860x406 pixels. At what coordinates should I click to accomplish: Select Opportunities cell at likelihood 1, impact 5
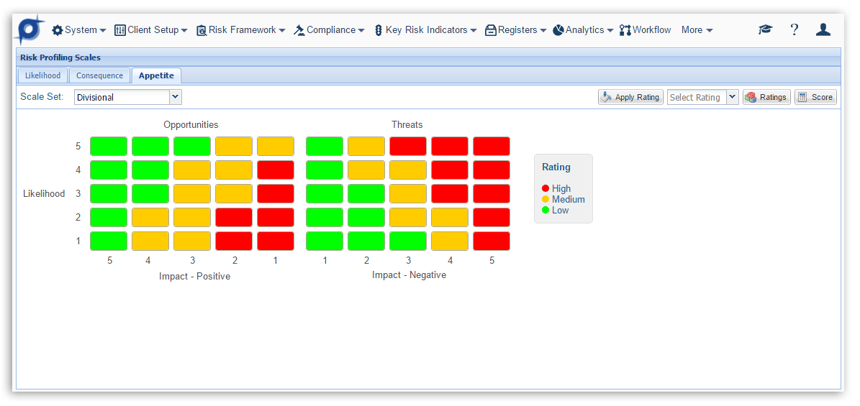(109, 241)
